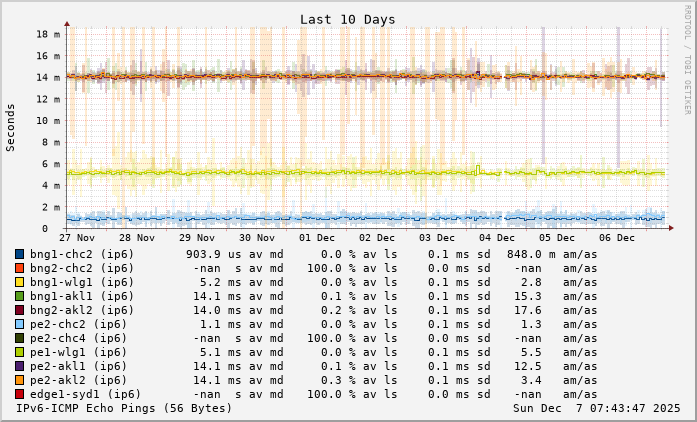Select the purple pe2-akl1 legend swatch

click(x=19, y=366)
